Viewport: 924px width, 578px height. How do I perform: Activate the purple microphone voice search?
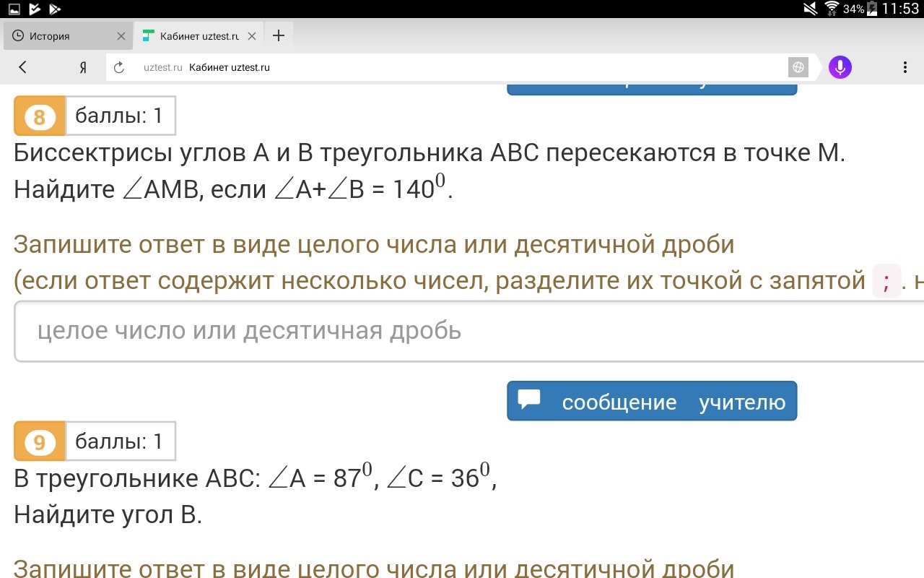(x=840, y=67)
